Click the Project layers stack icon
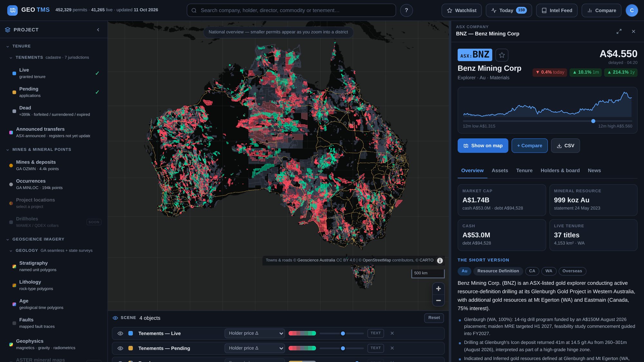644x362 pixels. click(x=8, y=30)
